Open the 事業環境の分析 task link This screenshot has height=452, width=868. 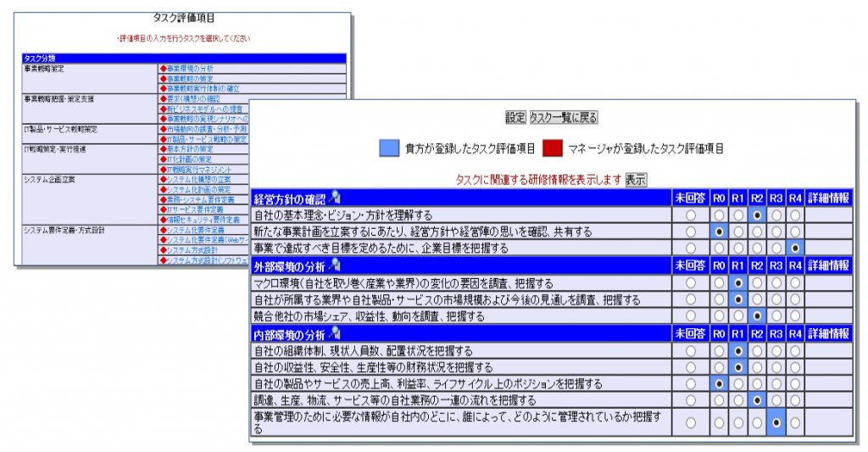click(189, 68)
